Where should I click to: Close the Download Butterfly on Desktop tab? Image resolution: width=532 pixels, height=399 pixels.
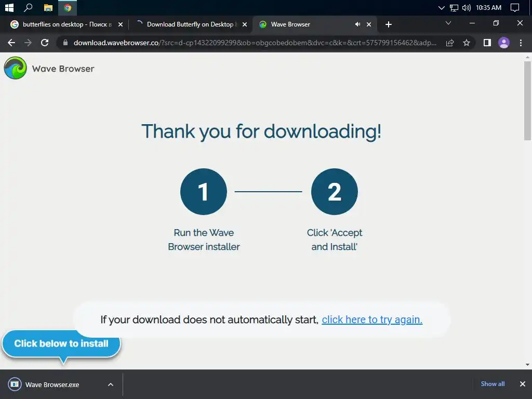245,24
